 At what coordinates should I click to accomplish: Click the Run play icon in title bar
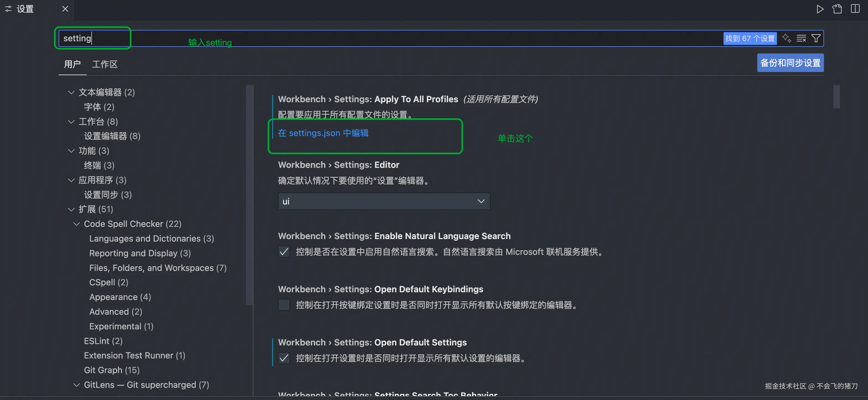(x=820, y=9)
